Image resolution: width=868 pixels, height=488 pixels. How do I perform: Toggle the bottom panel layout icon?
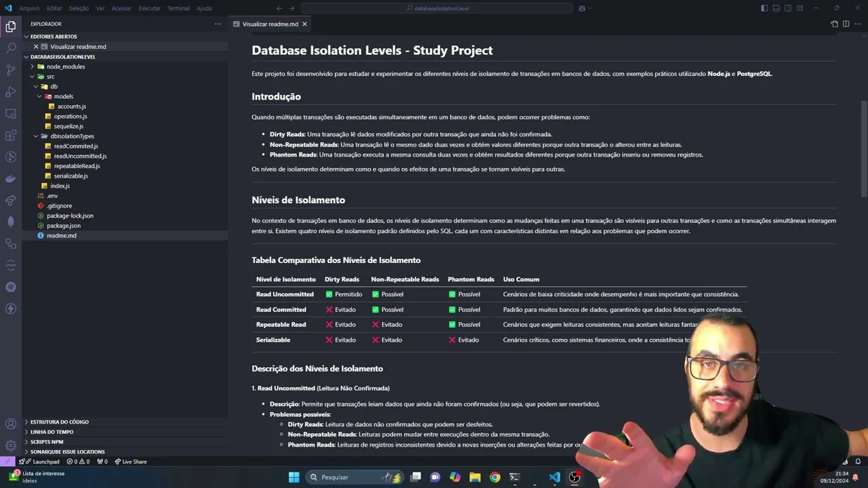pyautogui.click(x=776, y=8)
